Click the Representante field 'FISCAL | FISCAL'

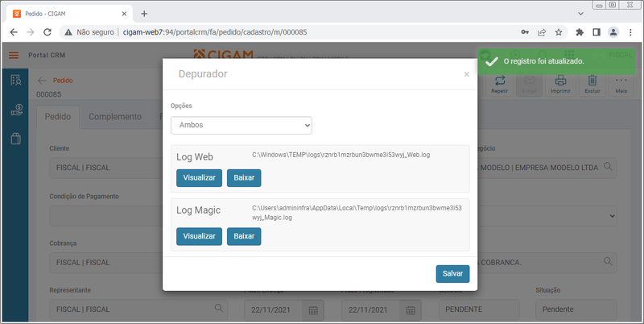(x=138, y=309)
